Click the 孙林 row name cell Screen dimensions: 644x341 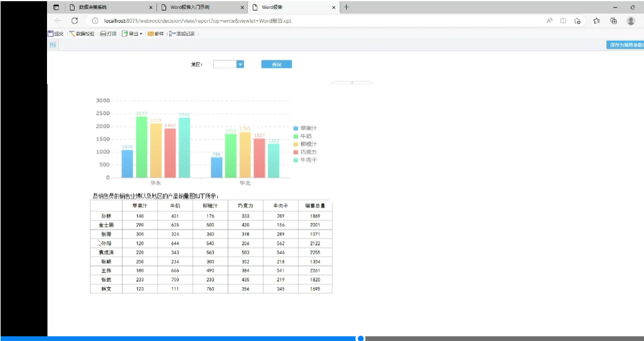pyautogui.click(x=106, y=216)
